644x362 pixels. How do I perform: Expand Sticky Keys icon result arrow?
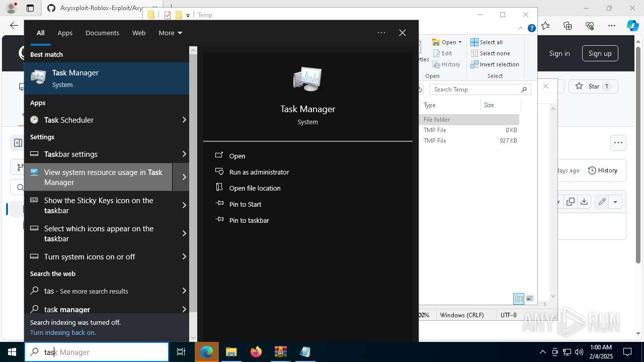click(184, 205)
